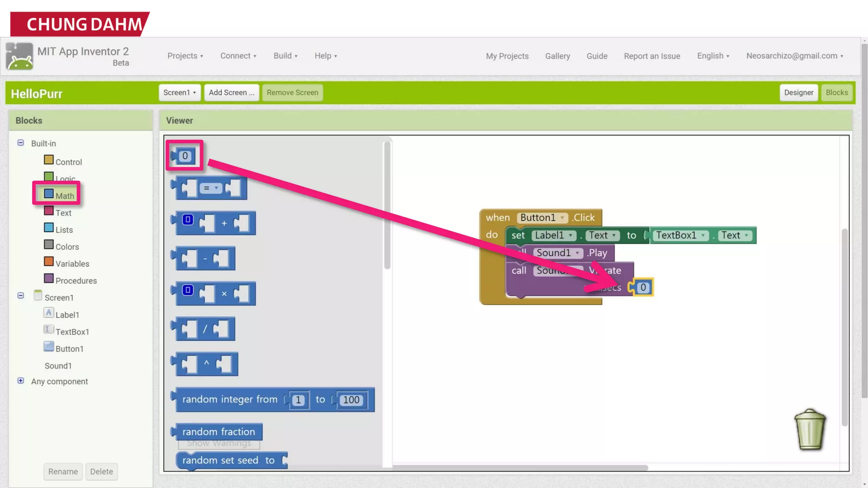Open the Projects menu
The height and width of the screenshot is (488, 868).
pos(185,56)
